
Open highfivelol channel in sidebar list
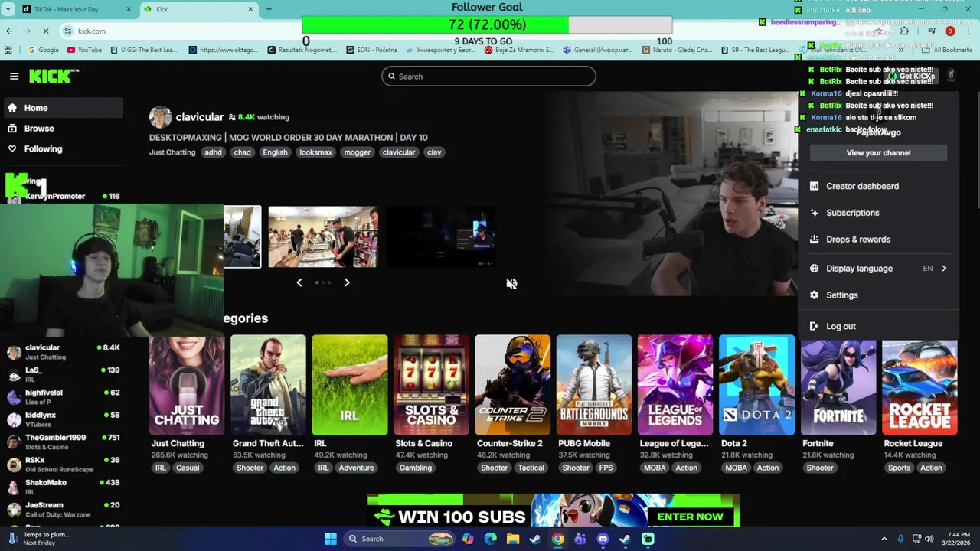tap(63, 396)
